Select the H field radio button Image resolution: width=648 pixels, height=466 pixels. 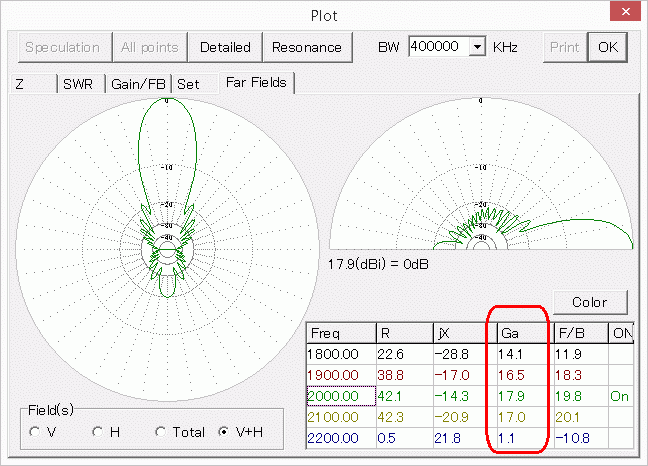click(x=98, y=432)
